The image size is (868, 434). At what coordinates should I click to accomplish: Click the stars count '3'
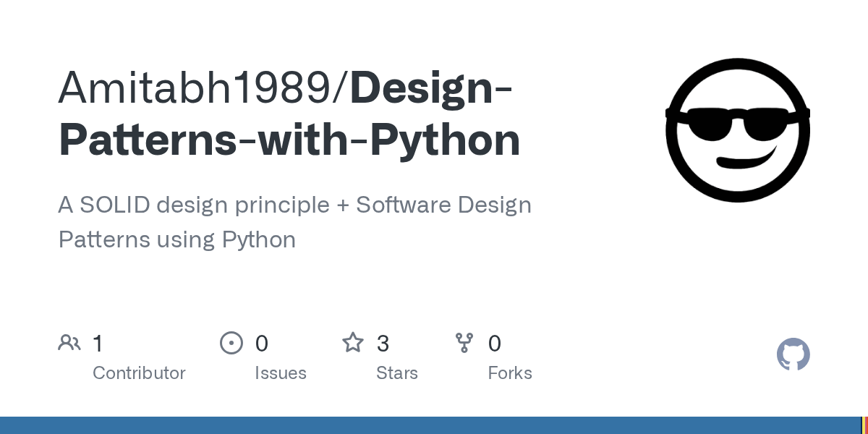point(383,344)
